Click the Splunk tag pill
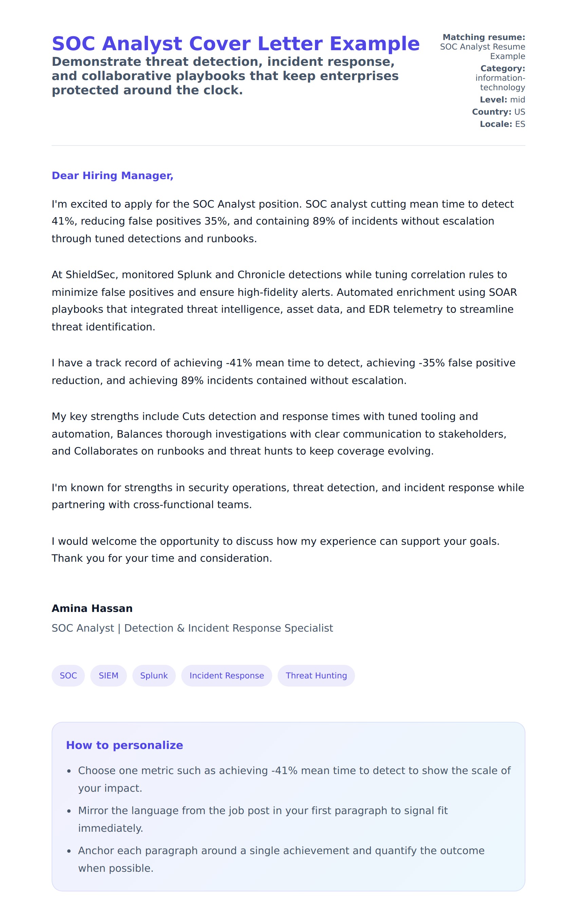577x924 pixels. click(154, 675)
